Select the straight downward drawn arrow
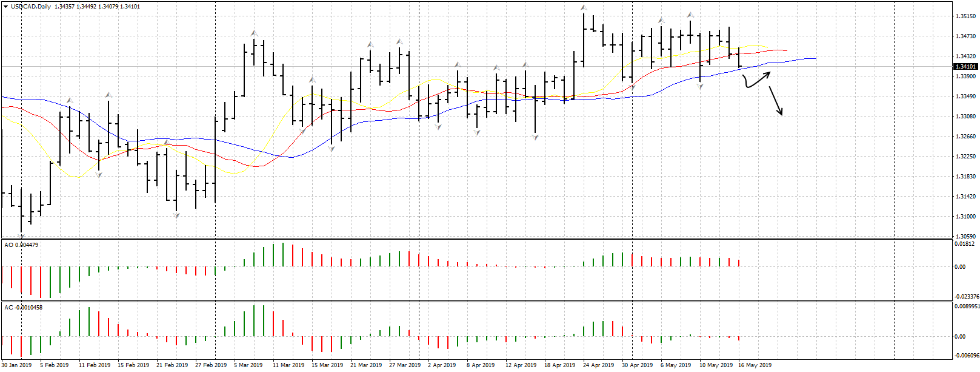Image resolution: width=980 pixels, height=372 pixels. pos(776,101)
